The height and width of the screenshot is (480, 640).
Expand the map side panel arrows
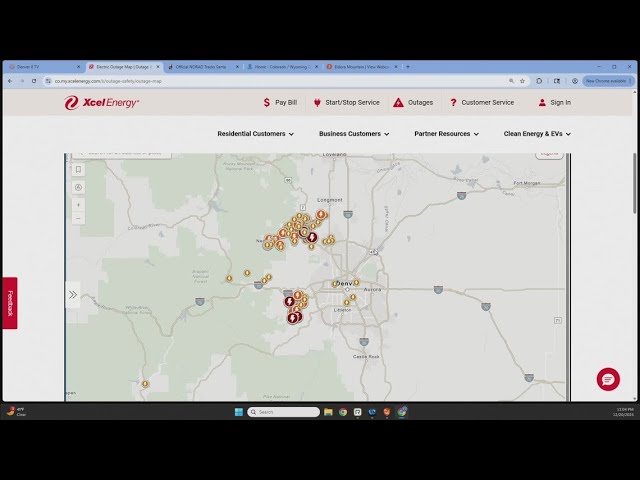(73, 295)
